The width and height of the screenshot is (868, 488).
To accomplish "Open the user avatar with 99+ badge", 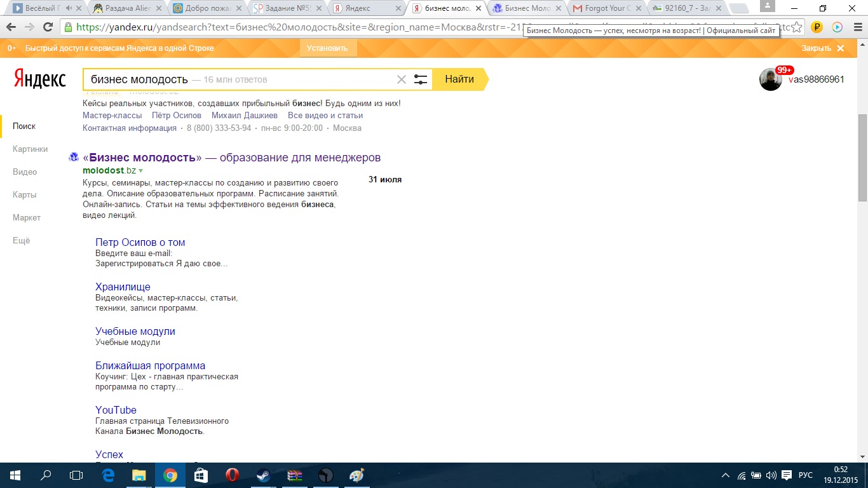I will [x=771, y=79].
